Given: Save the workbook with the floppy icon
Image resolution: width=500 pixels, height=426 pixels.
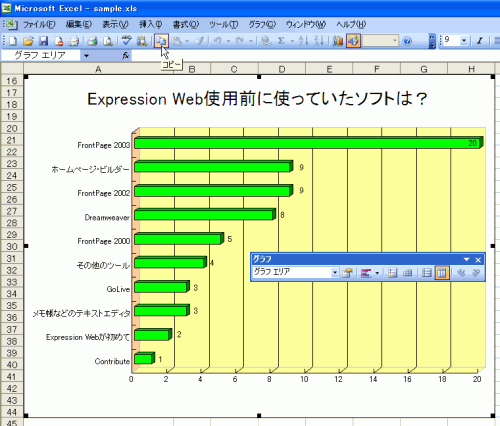Looking at the screenshot, I should [x=44, y=41].
